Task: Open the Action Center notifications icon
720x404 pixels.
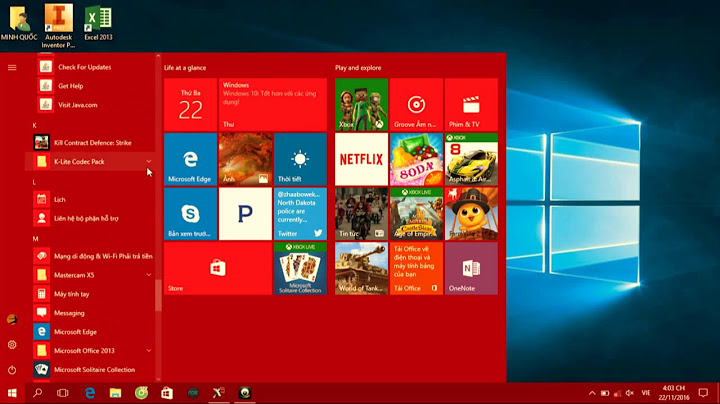Action: click(703, 393)
